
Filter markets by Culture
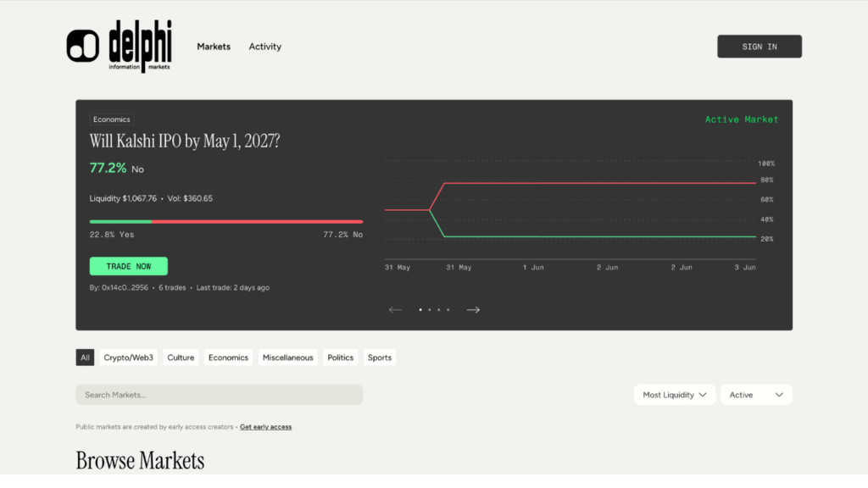pos(181,358)
